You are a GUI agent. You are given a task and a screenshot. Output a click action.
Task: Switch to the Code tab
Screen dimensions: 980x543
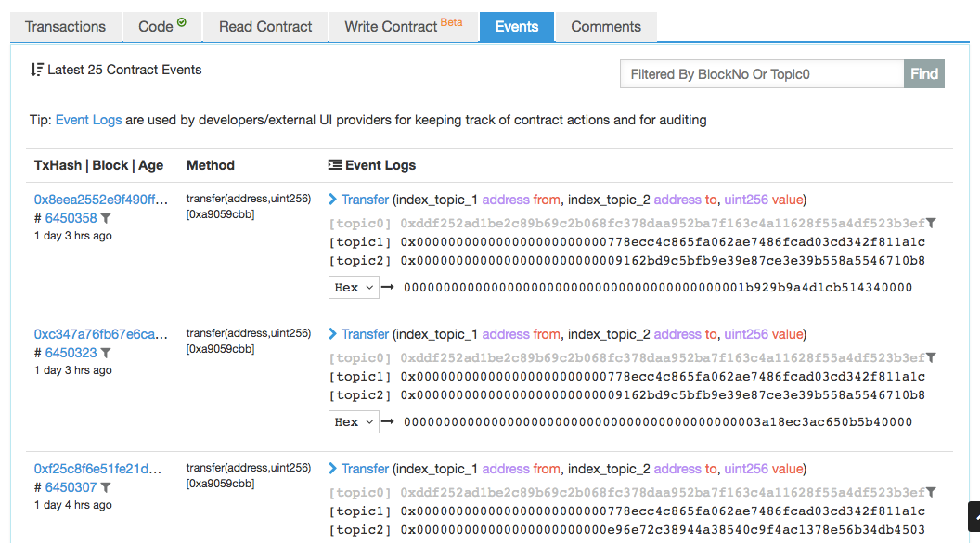161,27
